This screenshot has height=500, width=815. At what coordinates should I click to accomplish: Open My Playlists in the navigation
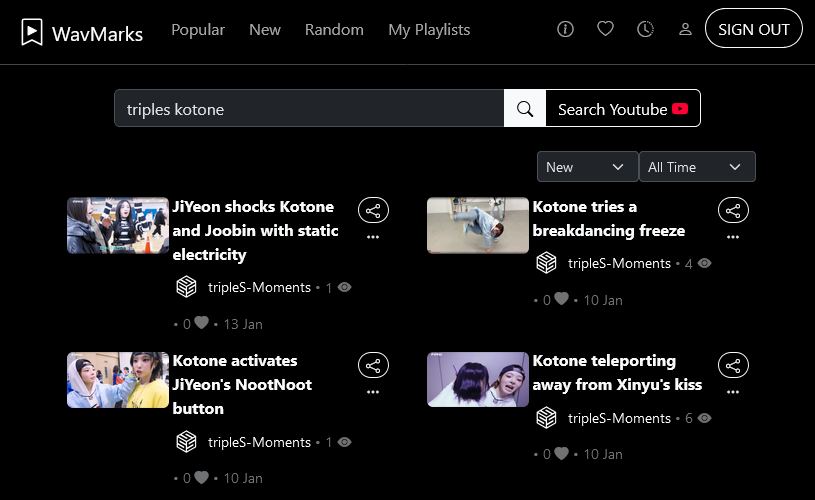(429, 30)
